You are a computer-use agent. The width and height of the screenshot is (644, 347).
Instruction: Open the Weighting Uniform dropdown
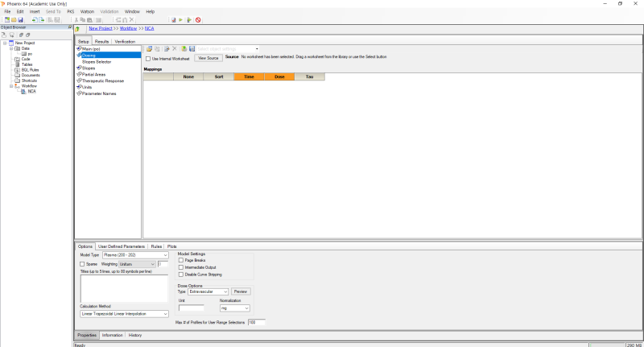pyautogui.click(x=152, y=264)
